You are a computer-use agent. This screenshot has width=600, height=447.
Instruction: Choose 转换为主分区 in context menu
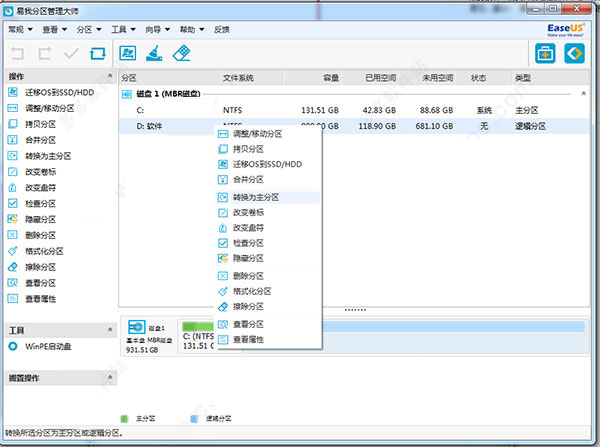268,197
